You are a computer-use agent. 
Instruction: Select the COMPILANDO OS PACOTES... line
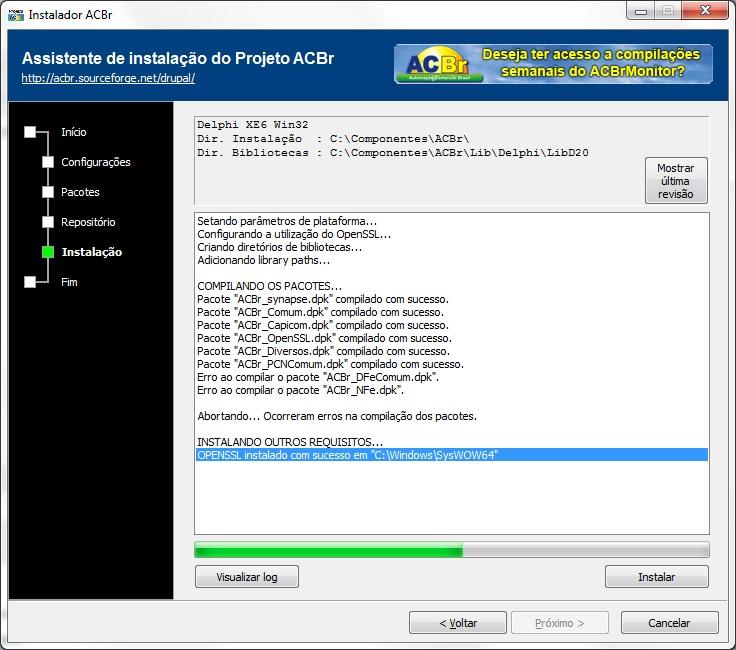269,286
